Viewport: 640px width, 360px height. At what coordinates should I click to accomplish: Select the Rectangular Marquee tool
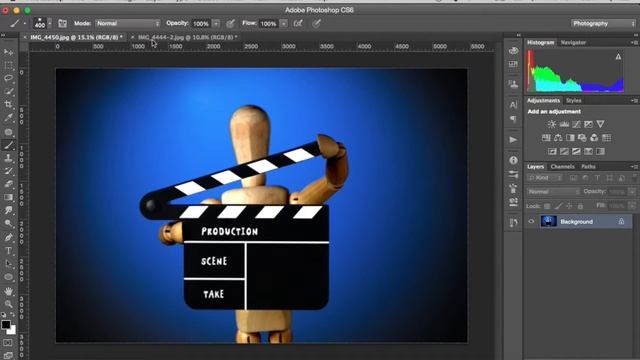8,65
